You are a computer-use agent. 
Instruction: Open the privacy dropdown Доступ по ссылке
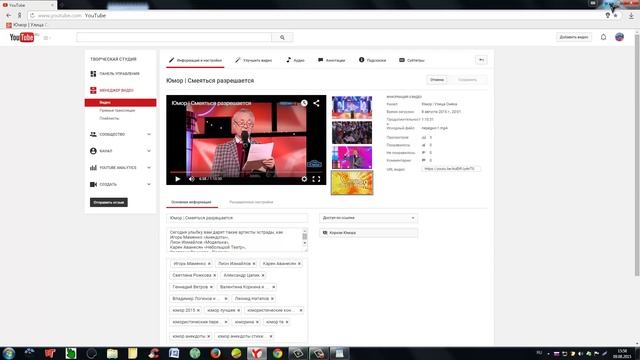(x=368, y=218)
